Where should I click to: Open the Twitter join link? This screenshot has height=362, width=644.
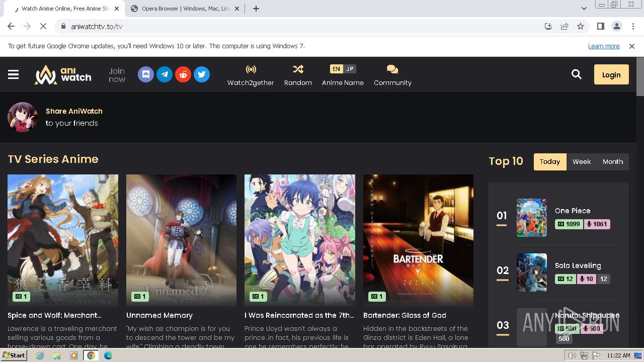tap(202, 74)
